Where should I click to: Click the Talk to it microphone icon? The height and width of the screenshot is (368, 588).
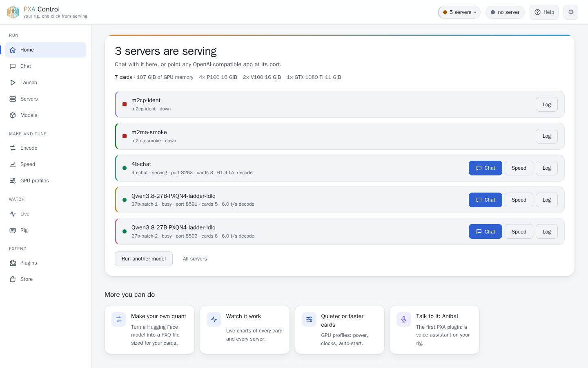[x=404, y=319]
